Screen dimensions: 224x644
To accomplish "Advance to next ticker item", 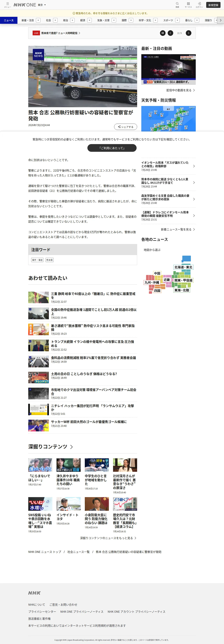I will [x=189, y=33].
